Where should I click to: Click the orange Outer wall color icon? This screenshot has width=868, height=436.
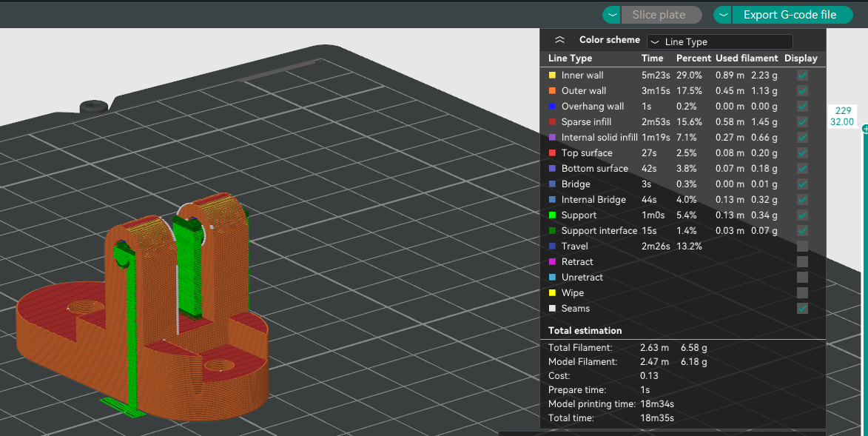pyautogui.click(x=552, y=91)
